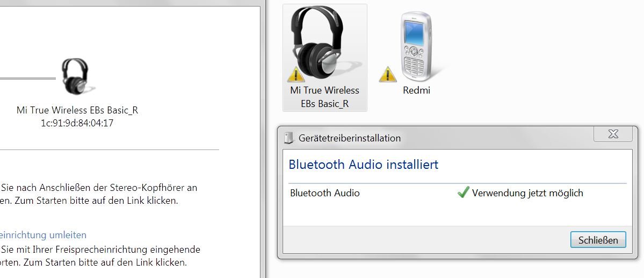
Task: Click the connection line left of the small headphones
Action: click(27, 78)
